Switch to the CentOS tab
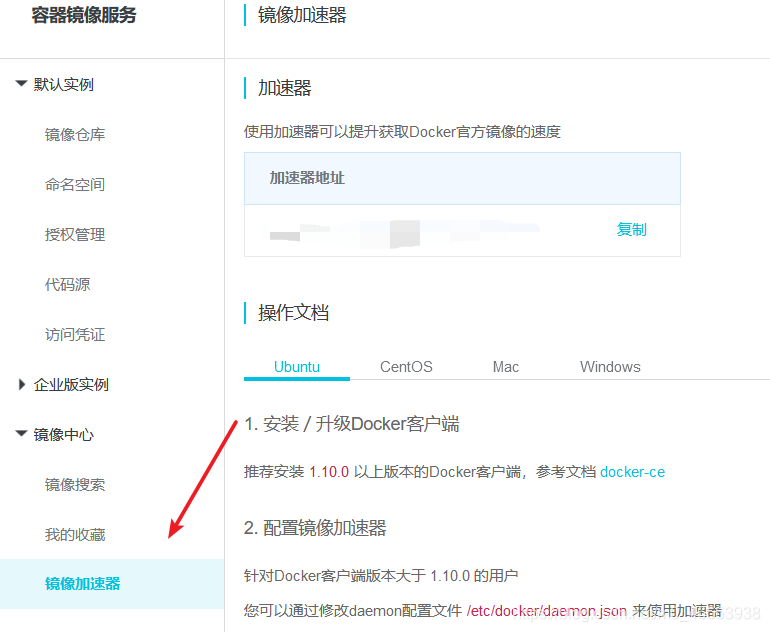Image resolution: width=770 pixels, height=632 pixels. click(406, 367)
